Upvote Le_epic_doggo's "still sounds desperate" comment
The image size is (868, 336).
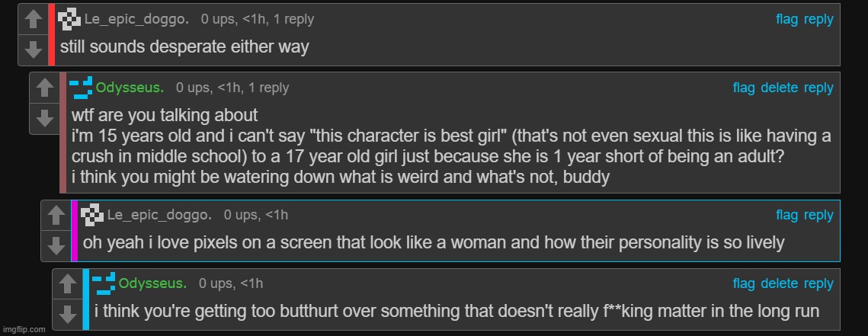click(x=33, y=20)
